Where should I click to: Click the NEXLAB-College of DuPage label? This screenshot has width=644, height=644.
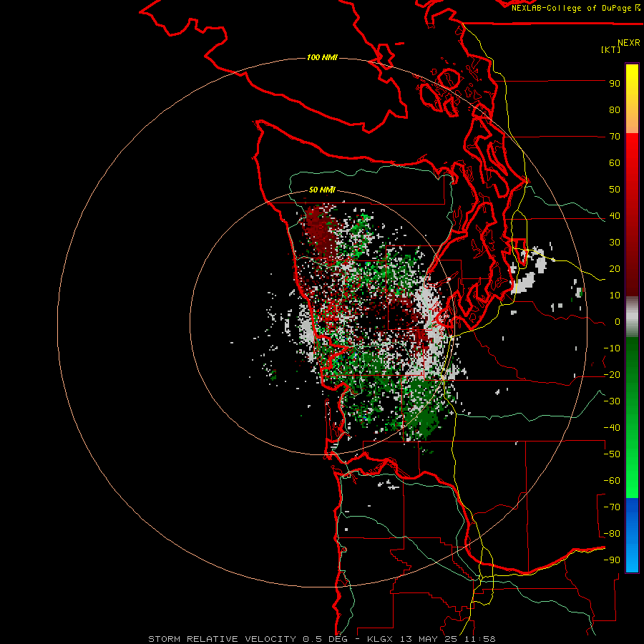point(571,8)
